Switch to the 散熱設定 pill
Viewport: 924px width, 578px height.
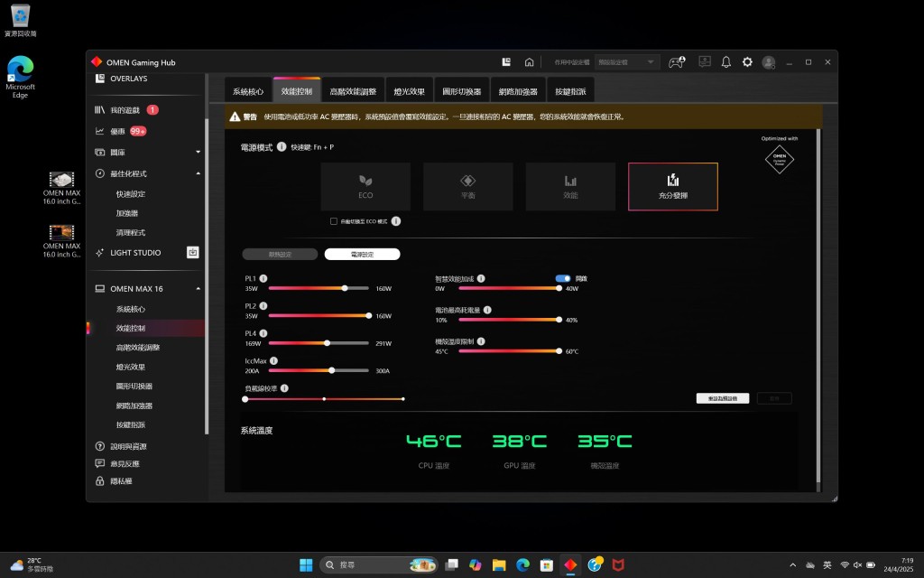click(280, 254)
